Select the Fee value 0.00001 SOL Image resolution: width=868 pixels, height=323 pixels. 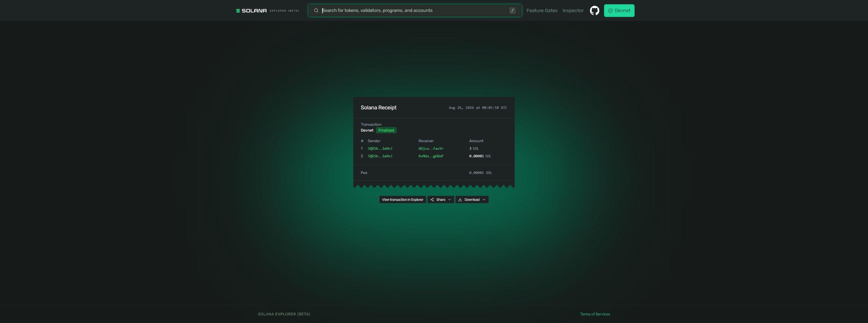[x=481, y=173]
